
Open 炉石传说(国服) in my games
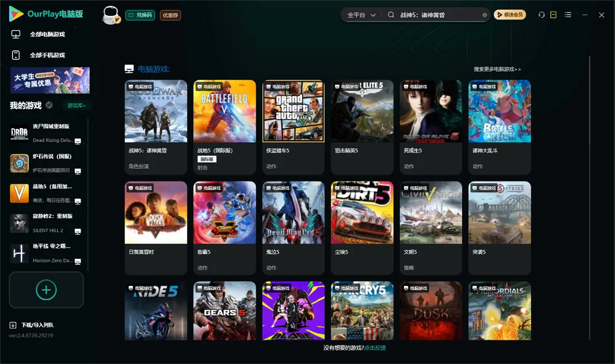[x=46, y=163]
